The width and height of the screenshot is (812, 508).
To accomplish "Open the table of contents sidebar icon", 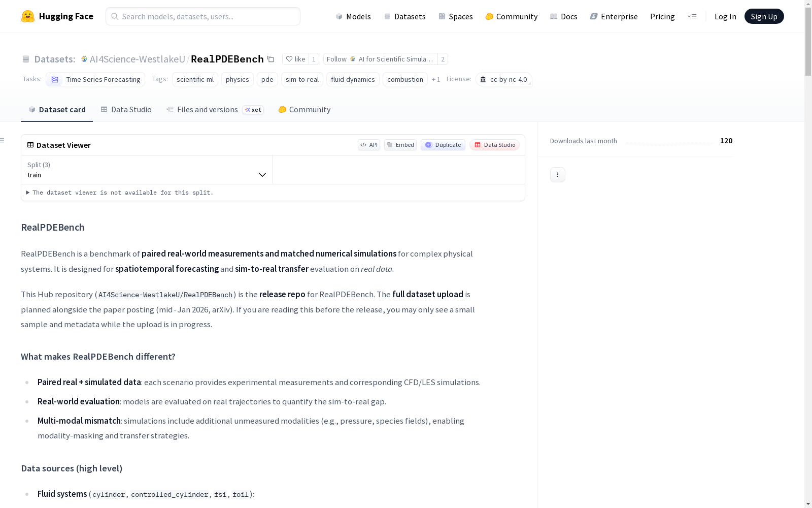I will [3, 140].
